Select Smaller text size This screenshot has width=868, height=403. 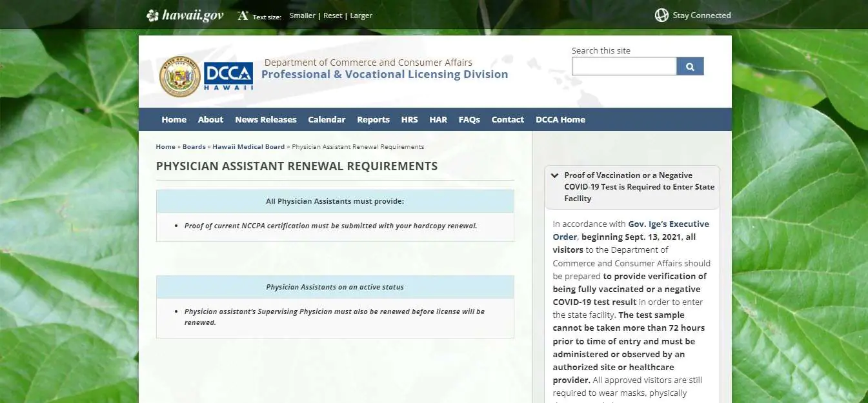302,15
